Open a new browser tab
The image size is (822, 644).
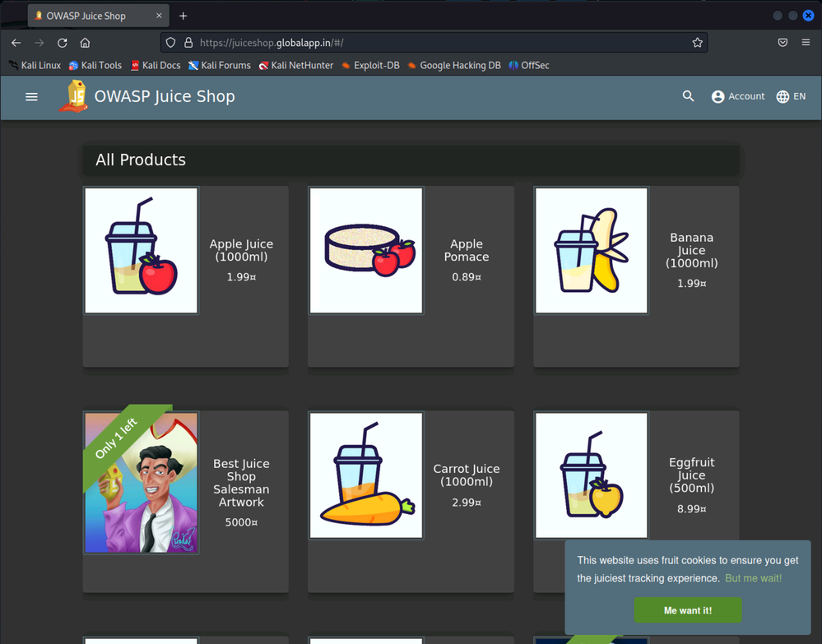[183, 16]
